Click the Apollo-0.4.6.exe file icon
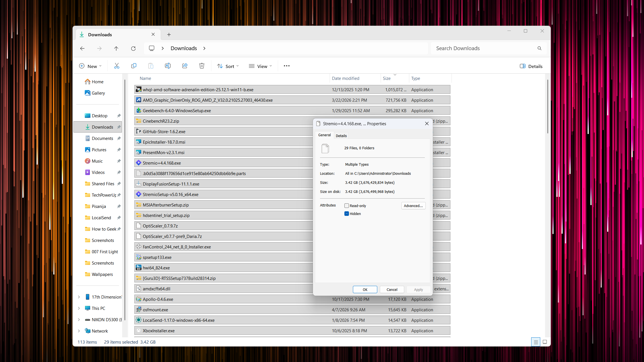Viewport: 644px width, 362px height. click(x=138, y=299)
